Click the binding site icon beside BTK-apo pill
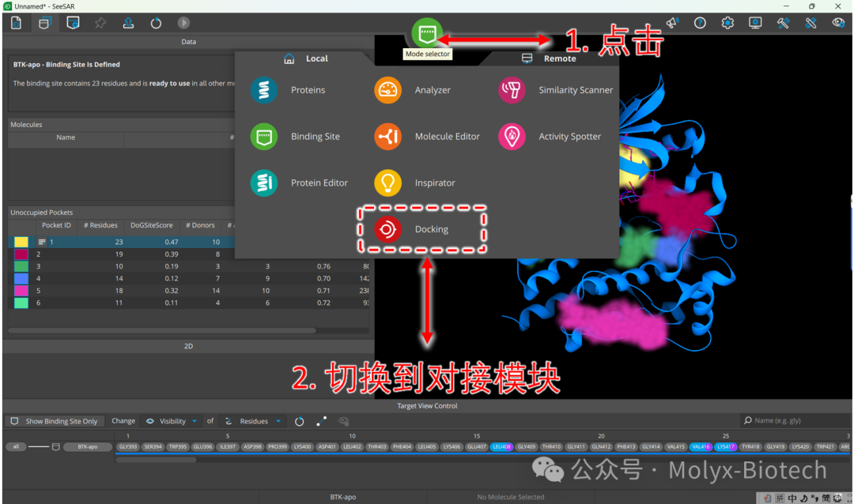The width and height of the screenshot is (854, 504). tap(55, 447)
